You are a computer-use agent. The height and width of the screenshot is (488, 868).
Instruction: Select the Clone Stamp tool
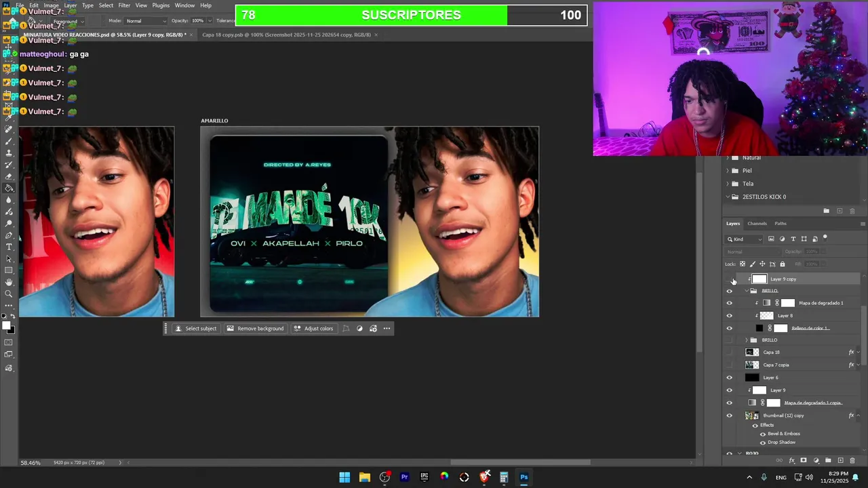(x=9, y=153)
